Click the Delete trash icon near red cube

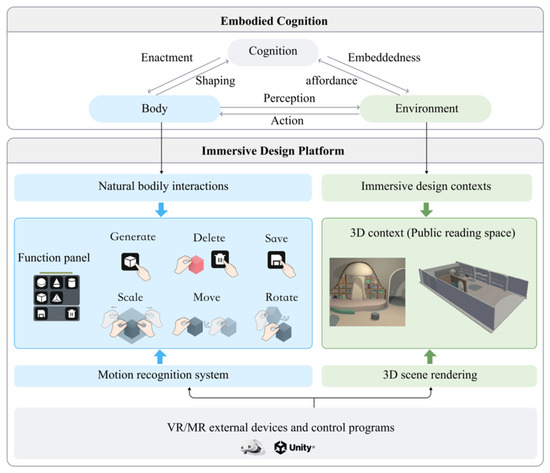220,259
